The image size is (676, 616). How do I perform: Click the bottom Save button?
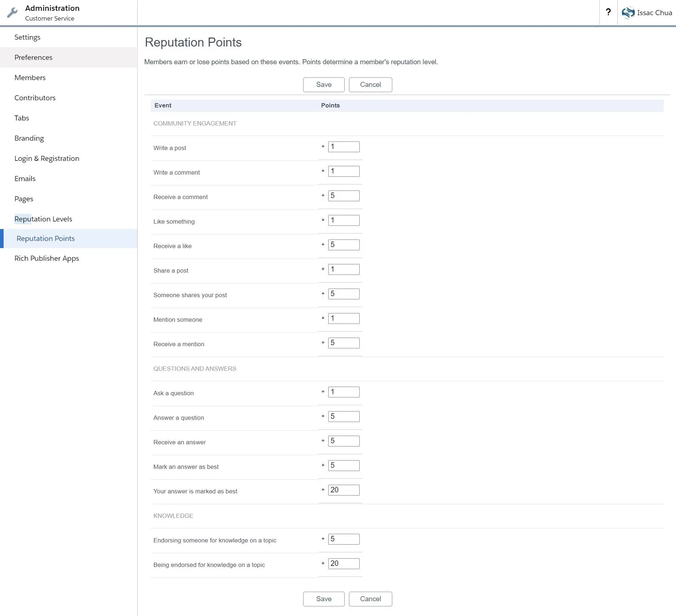point(324,599)
